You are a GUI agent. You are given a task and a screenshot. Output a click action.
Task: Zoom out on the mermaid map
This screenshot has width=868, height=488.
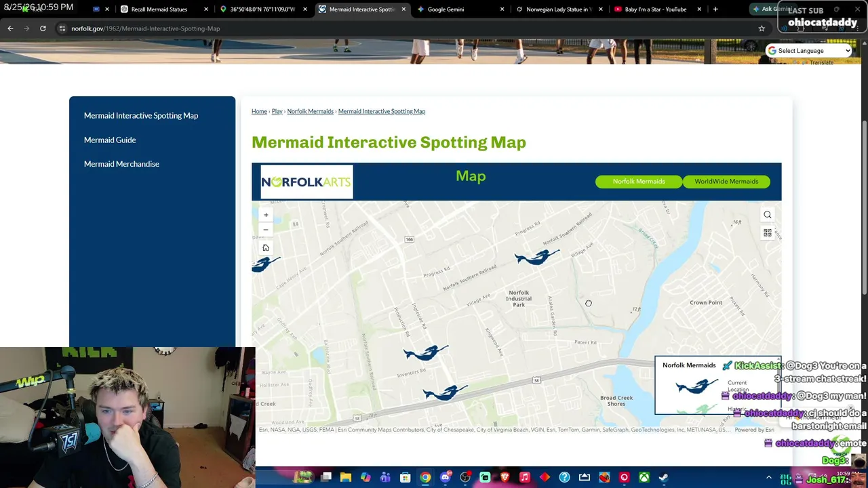point(266,230)
